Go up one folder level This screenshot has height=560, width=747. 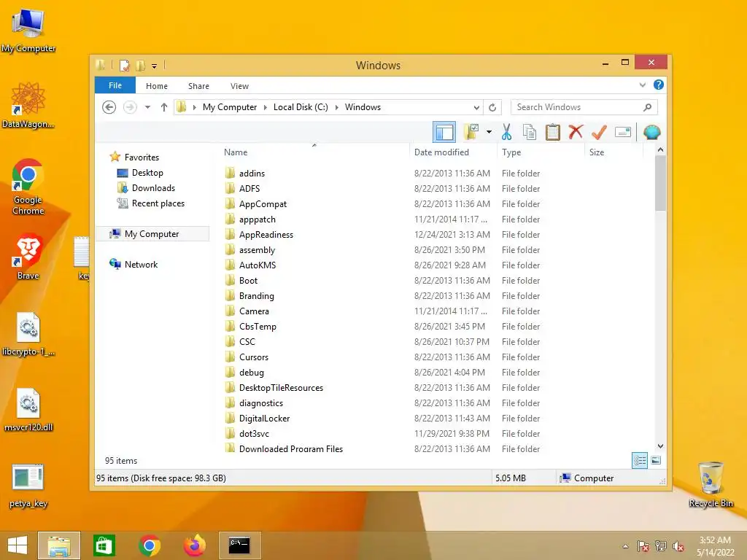pyautogui.click(x=164, y=107)
